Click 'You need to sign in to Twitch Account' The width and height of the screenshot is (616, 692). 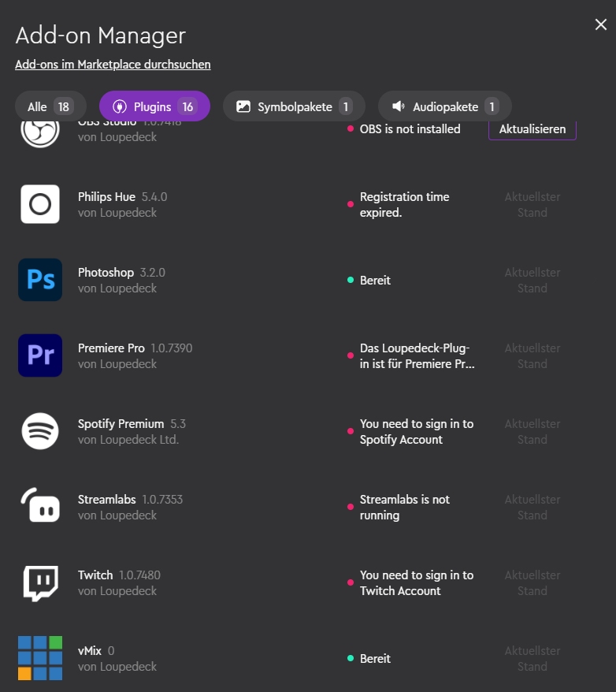(417, 583)
